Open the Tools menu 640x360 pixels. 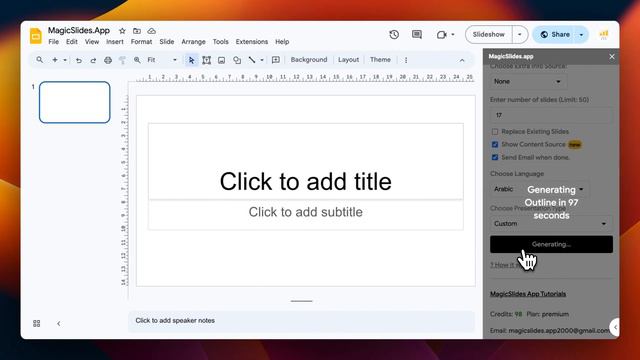220,42
